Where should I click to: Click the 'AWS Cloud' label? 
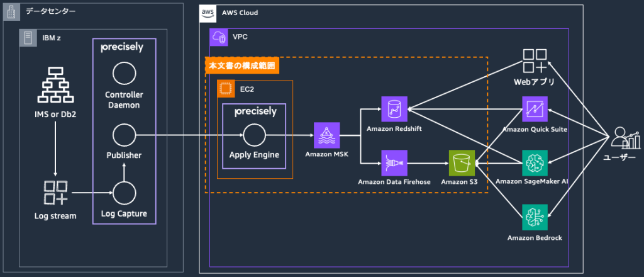click(240, 13)
